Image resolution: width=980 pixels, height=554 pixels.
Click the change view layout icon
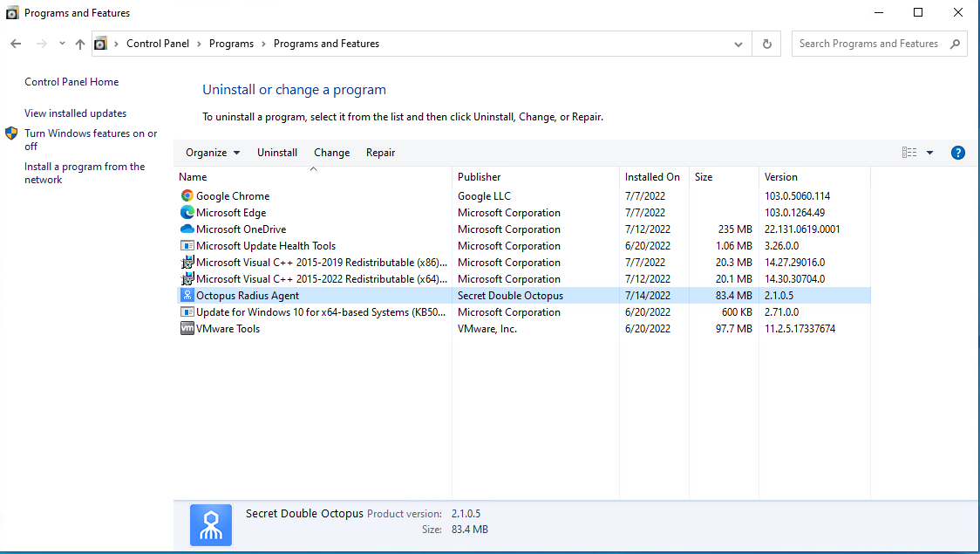[x=909, y=153]
